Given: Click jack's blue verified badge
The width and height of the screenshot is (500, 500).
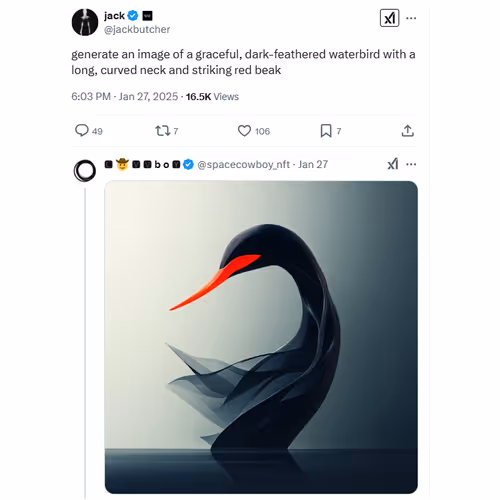Looking at the screenshot, I should (133, 15).
